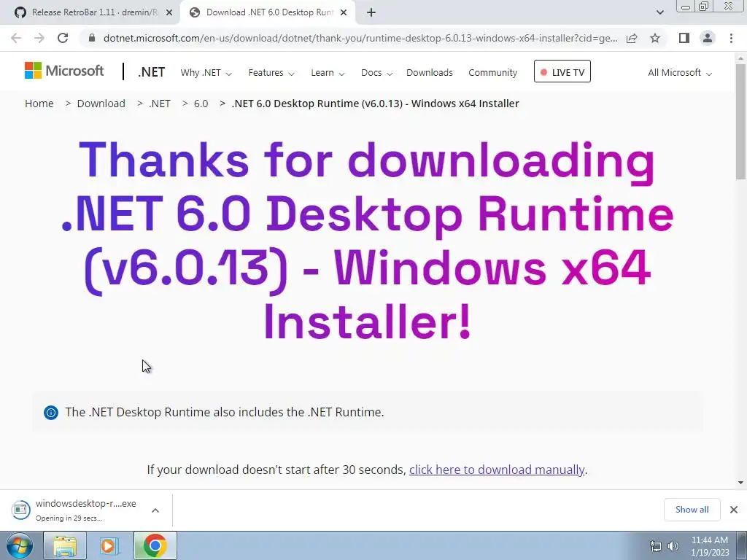Go to 6.0 in the breadcrumb
The height and width of the screenshot is (560, 747).
click(x=201, y=104)
